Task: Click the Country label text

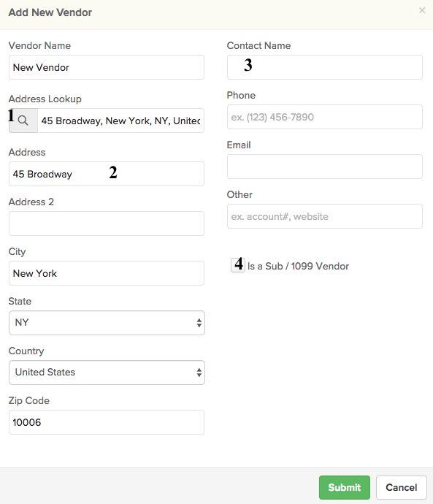Action: 26,351
